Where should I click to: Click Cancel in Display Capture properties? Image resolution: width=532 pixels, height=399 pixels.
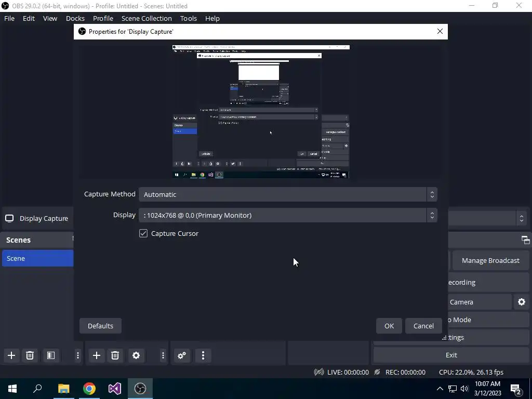[423, 326]
